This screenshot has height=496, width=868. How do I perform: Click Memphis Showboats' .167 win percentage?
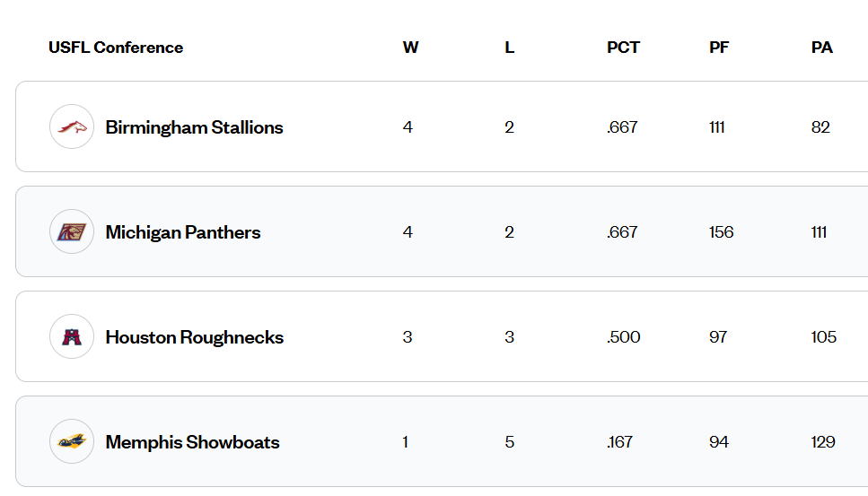619,442
